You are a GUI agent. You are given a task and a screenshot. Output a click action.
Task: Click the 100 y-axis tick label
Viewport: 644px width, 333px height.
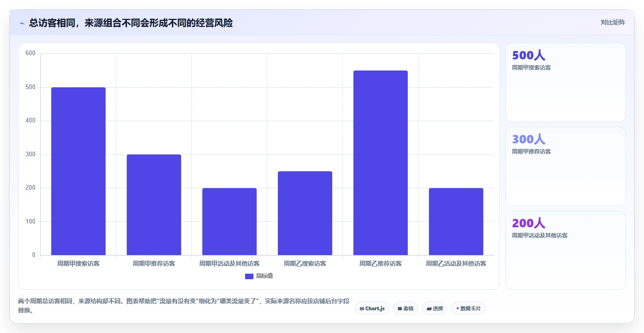[x=31, y=221]
